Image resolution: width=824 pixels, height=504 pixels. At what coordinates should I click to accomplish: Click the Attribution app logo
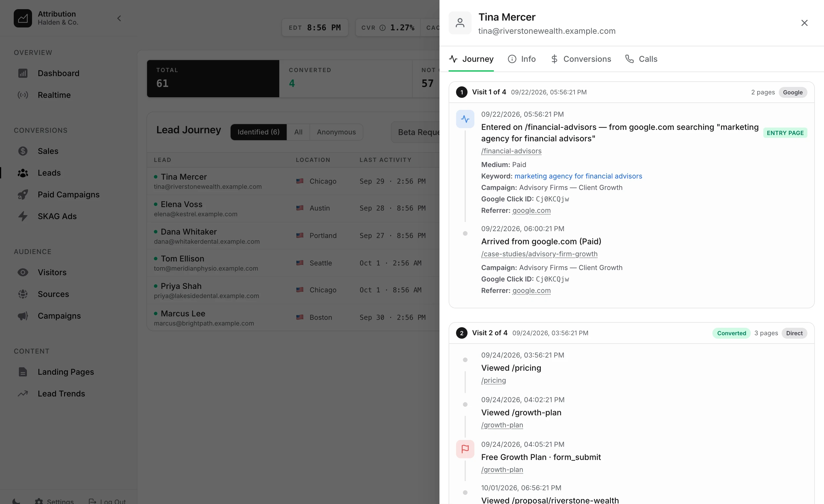click(23, 18)
